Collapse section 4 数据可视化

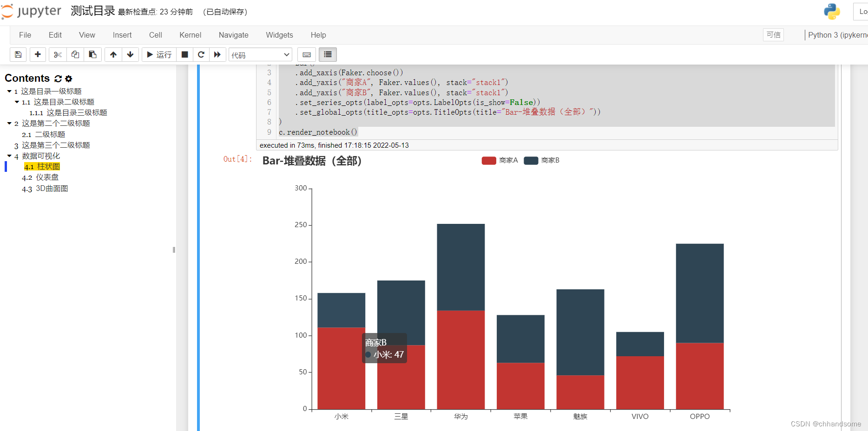click(x=9, y=156)
